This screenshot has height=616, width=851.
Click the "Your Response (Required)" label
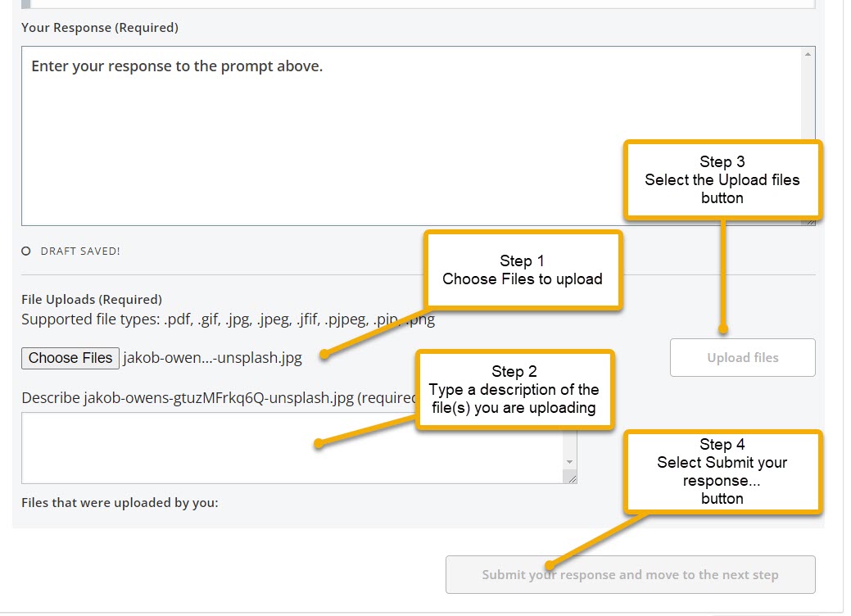(100, 28)
